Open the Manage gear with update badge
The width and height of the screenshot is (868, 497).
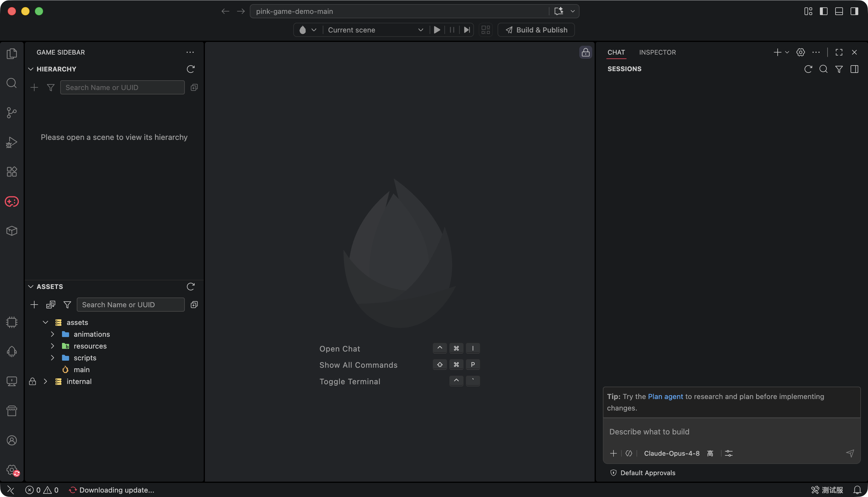12,470
